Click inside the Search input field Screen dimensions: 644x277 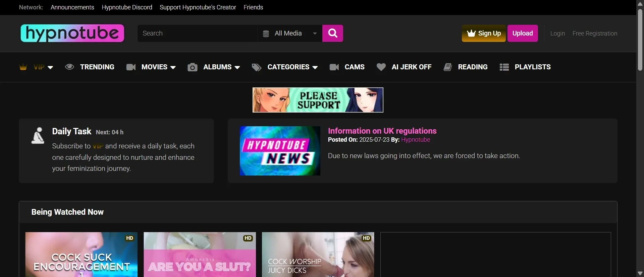pyautogui.click(x=198, y=33)
